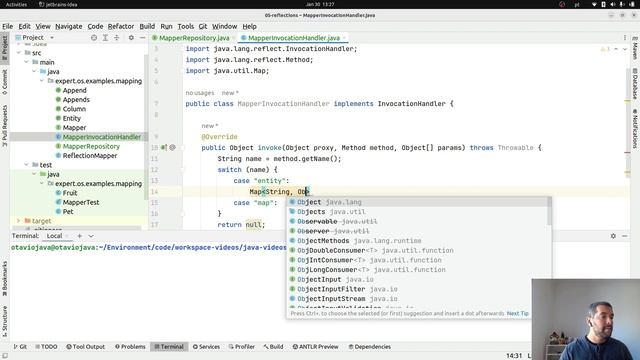Open Project panel settings gear
This screenshot has width=640, height=360.
[x=131, y=38]
